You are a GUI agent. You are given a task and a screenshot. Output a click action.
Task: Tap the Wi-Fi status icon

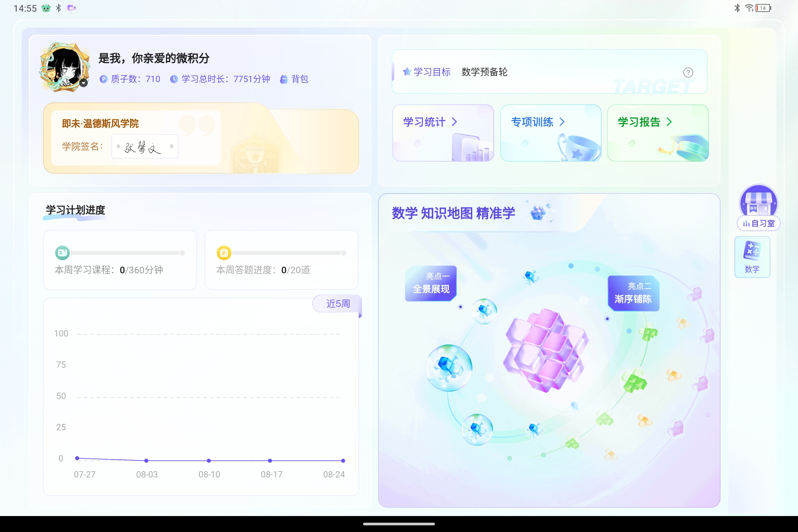coord(749,8)
